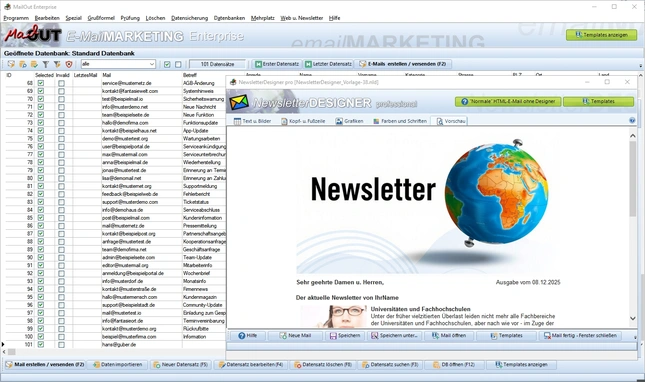The height and width of the screenshot is (382, 645).
Task: Click E-Mails erstellen / versenden (F2) in toolbar
Action: coord(403,64)
